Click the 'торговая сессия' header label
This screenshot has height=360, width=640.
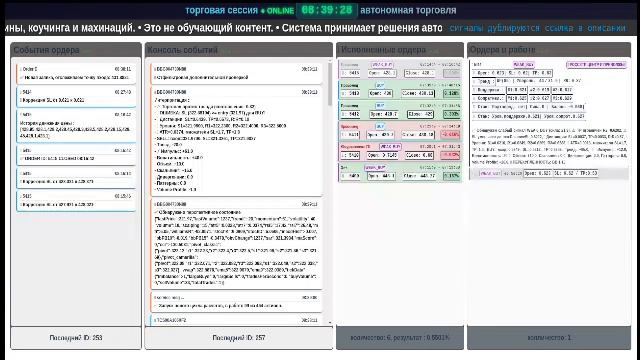[221, 10]
